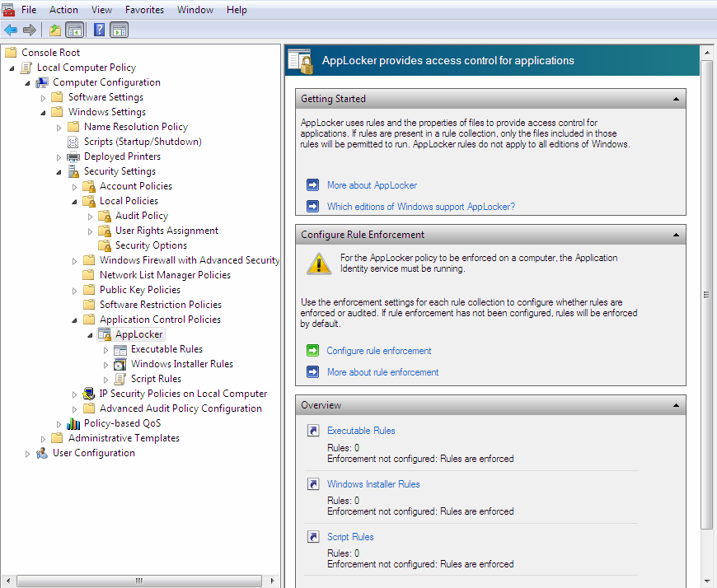The image size is (717, 588).
Task: Expand the Administrative Templates node
Action: tap(43, 439)
